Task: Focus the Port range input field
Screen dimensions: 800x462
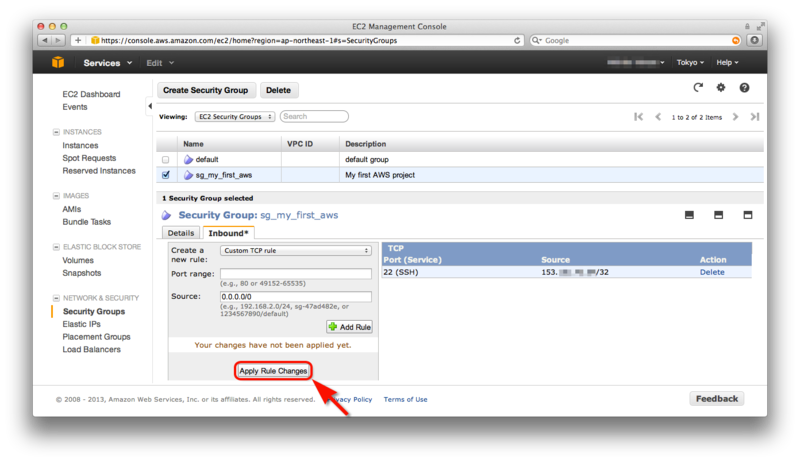Action: coord(296,274)
